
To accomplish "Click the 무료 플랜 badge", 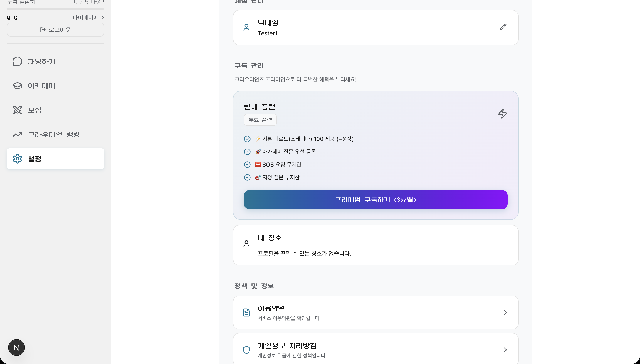I will click(260, 120).
